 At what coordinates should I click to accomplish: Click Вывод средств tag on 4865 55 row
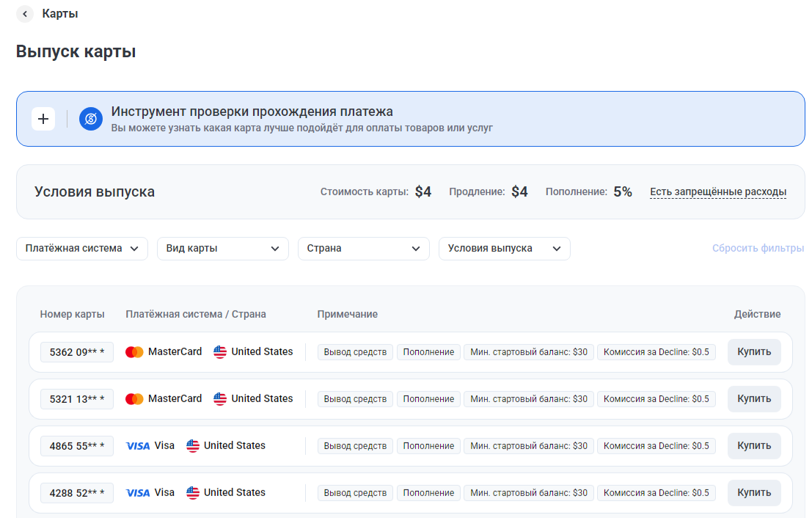coord(355,446)
